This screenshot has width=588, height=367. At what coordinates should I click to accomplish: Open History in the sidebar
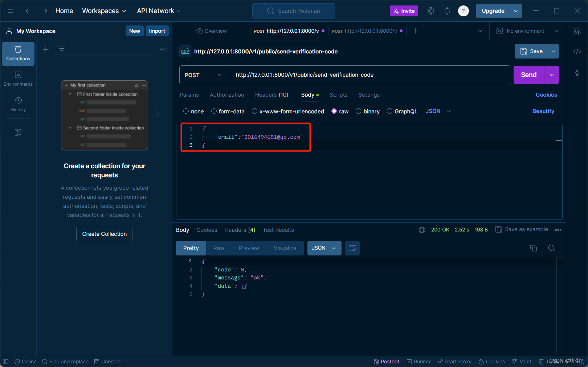(18, 104)
